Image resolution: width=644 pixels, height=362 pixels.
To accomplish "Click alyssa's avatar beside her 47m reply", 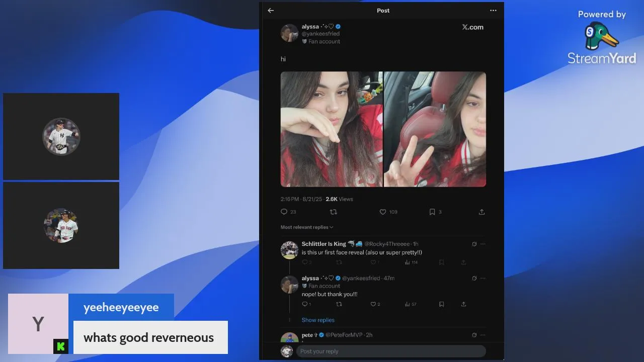I will coord(289,284).
